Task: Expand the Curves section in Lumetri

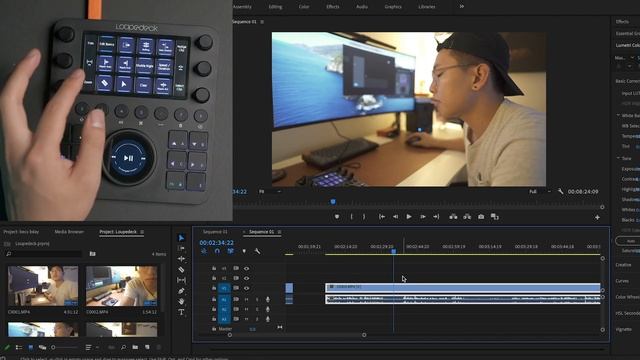Action: tap(622, 281)
